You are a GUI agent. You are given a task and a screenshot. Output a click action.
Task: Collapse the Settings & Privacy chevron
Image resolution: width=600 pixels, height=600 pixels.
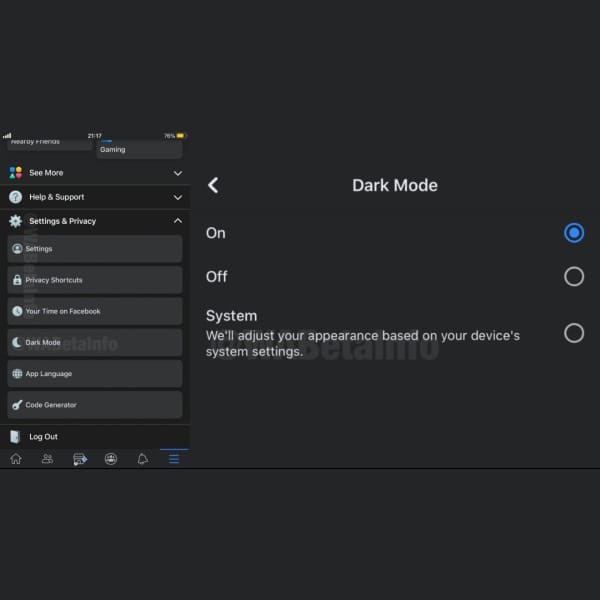click(x=178, y=221)
